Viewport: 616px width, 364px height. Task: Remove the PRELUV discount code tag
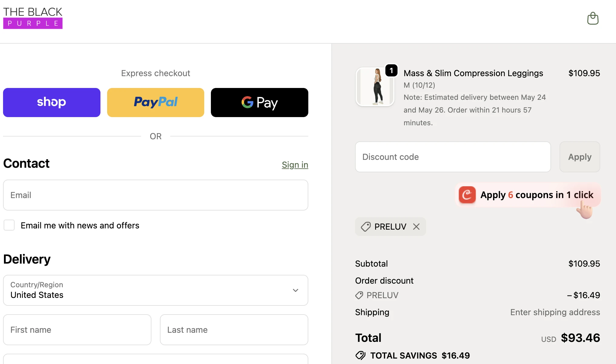416,227
